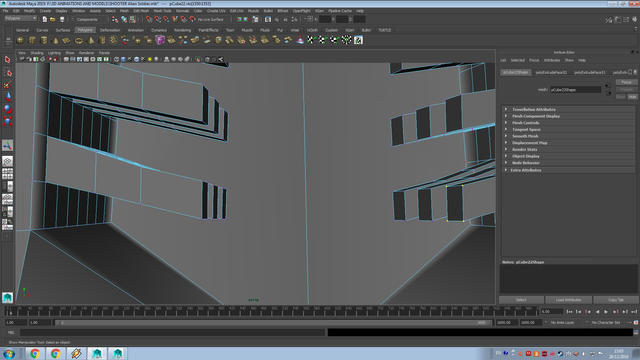Click the playback range slider bar
640x360 pixels.
click(x=273, y=322)
